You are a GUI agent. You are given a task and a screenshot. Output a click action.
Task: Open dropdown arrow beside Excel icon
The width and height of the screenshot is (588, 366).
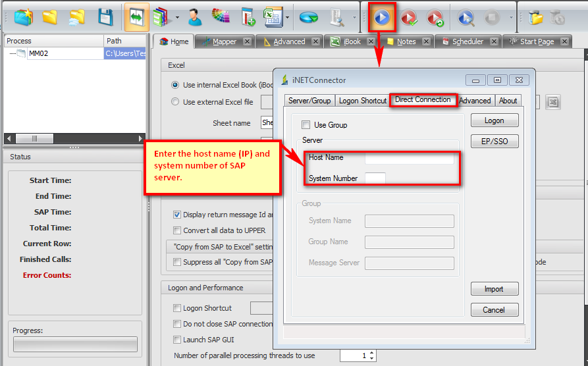click(287, 18)
